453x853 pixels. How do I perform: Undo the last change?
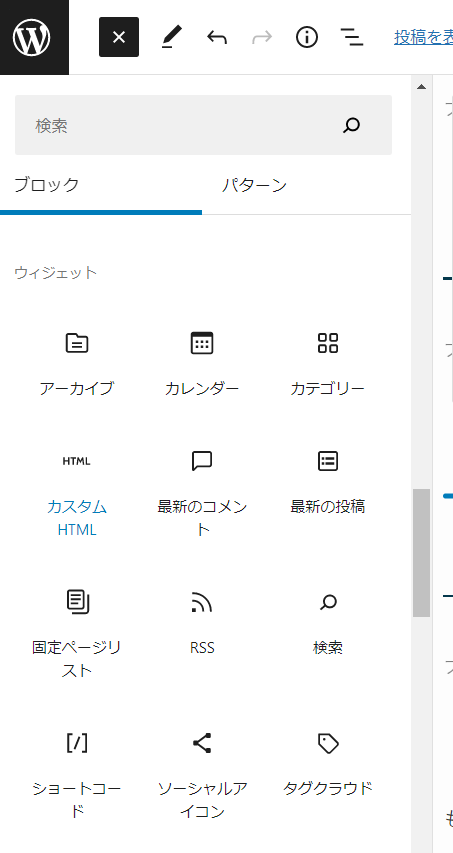coord(217,37)
